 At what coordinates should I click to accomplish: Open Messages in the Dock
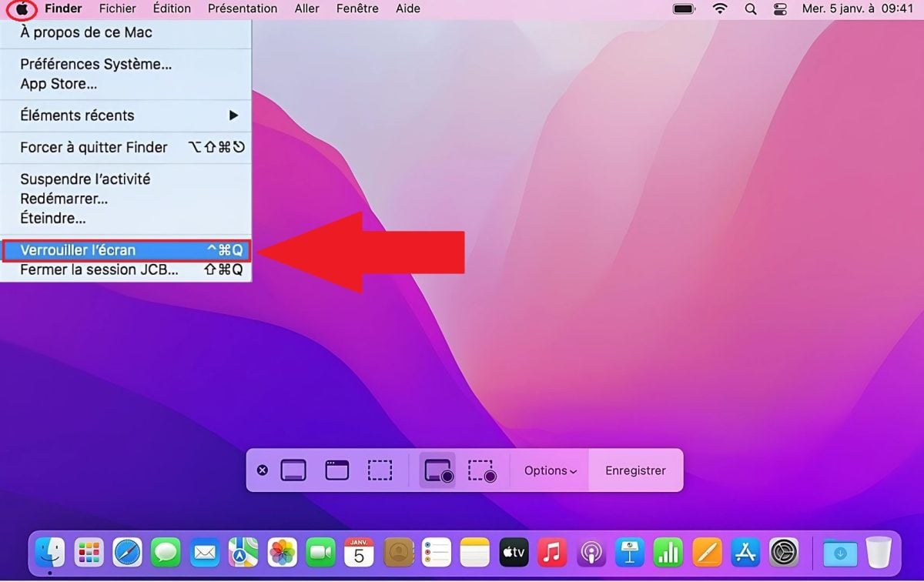coord(166,552)
